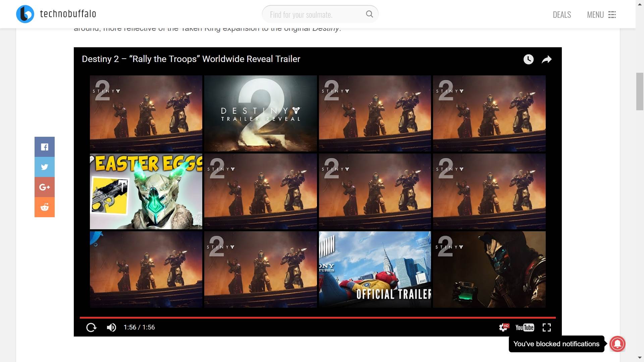Screen dimensions: 644x362
Task: Focus the 'Find for your soulmate' search field
Action: (312, 15)
